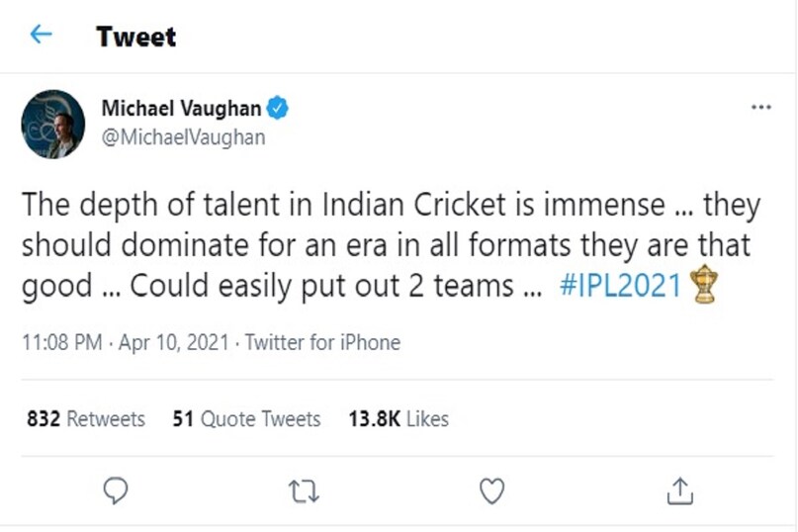Image resolution: width=798 pixels, height=532 pixels.
Task: Click the Michael Vaughan display name
Action: (181, 109)
